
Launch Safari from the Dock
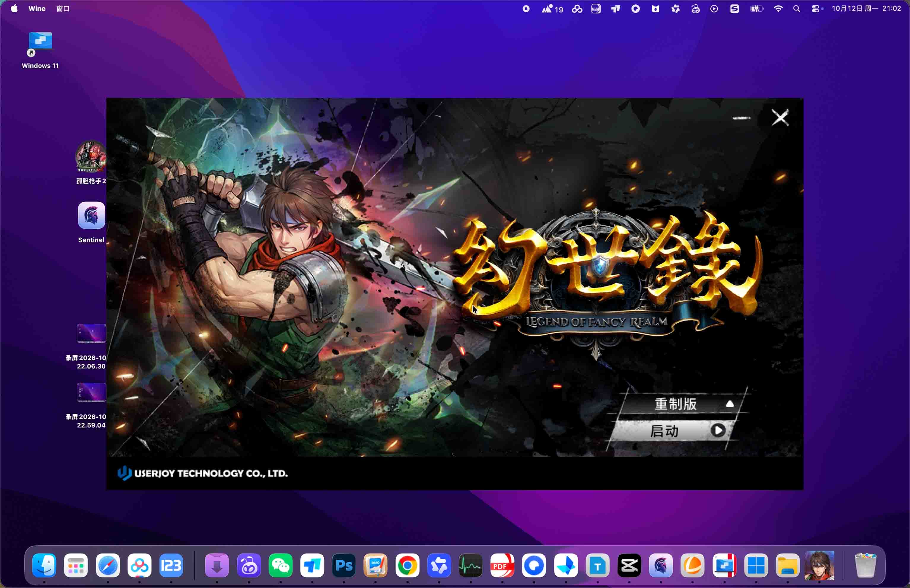108,565
